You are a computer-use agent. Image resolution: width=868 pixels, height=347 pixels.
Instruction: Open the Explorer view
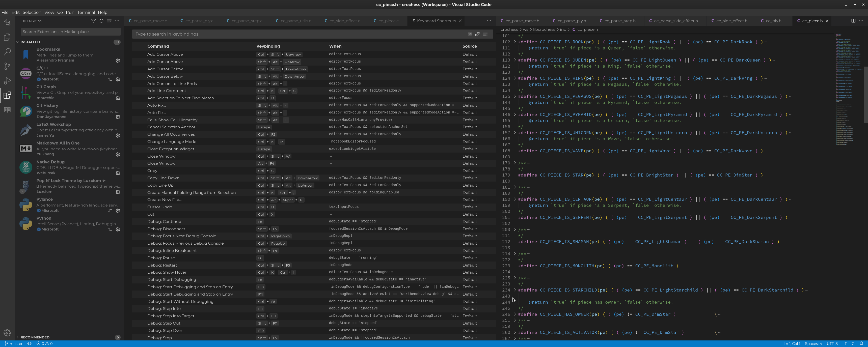point(7,37)
